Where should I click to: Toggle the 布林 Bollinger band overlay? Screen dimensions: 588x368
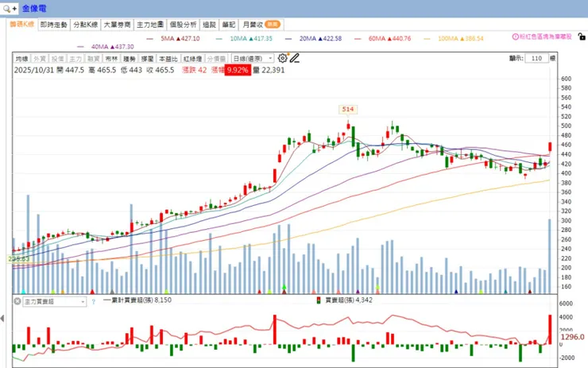111,59
